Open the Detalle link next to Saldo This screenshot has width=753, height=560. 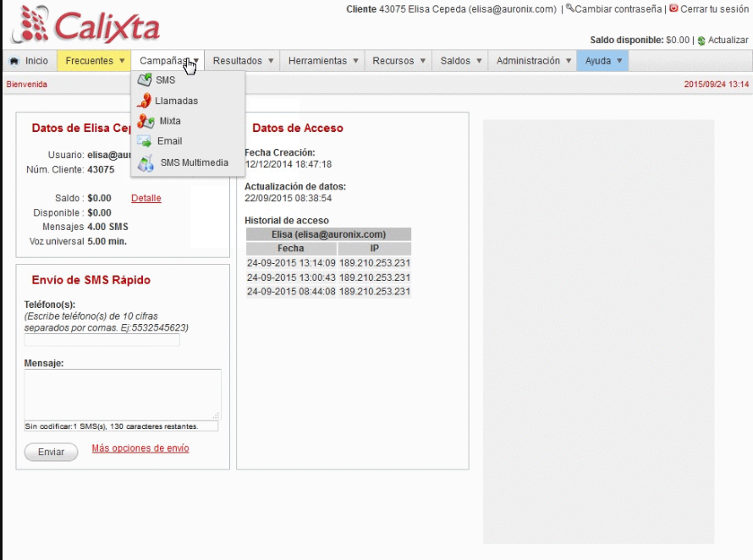pyautogui.click(x=146, y=197)
